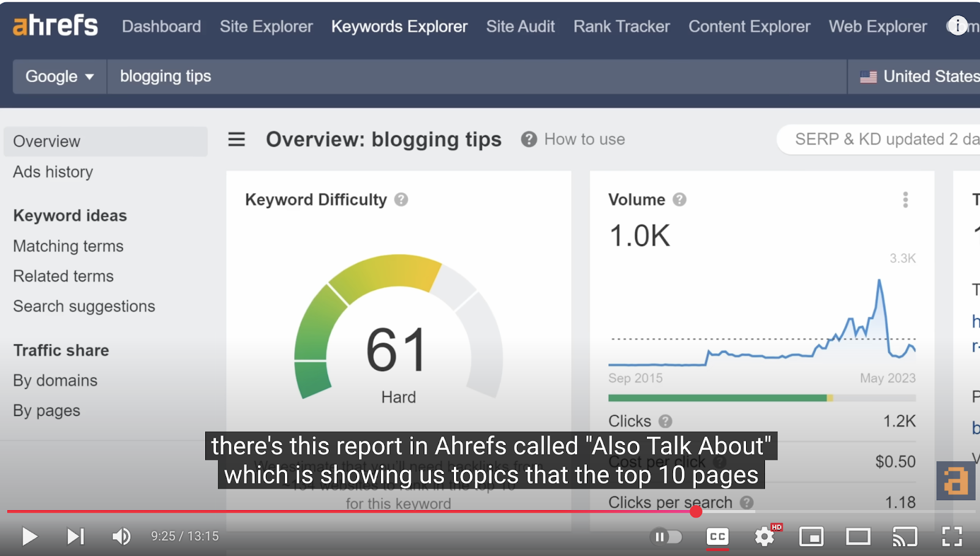The width and height of the screenshot is (980, 556).
Task: Click the Keyword ideas section heading
Action: click(70, 216)
